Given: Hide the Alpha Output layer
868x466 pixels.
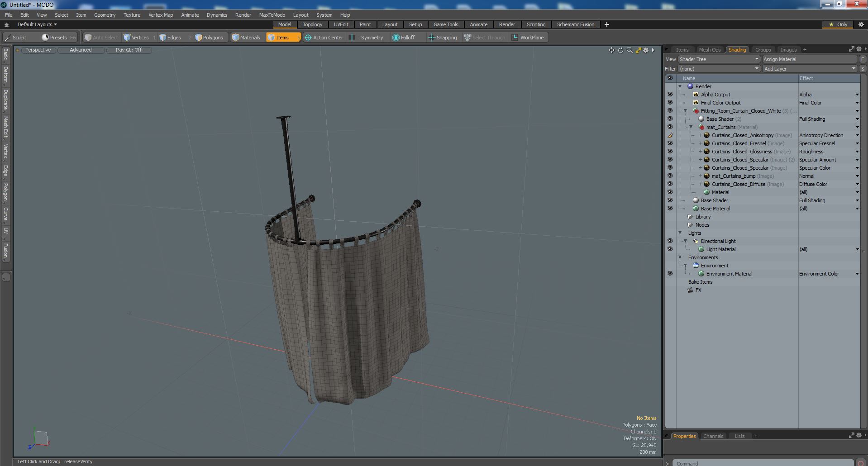Looking at the screenshot, I should coord(670,95).
